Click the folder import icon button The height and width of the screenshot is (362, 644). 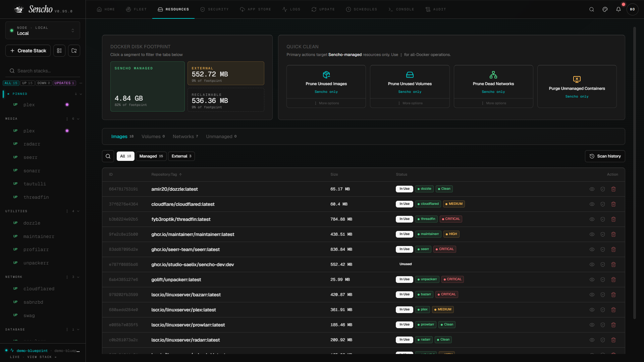coord(74,51)
